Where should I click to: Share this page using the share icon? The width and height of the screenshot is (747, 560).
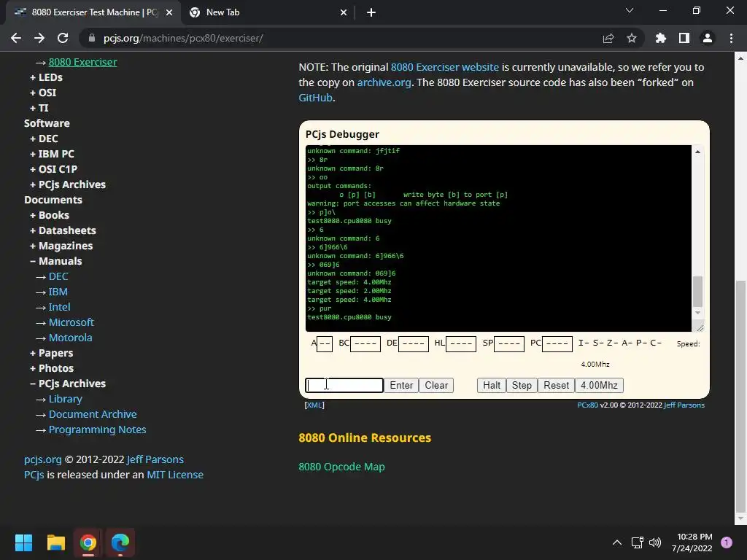pos(608,38)
